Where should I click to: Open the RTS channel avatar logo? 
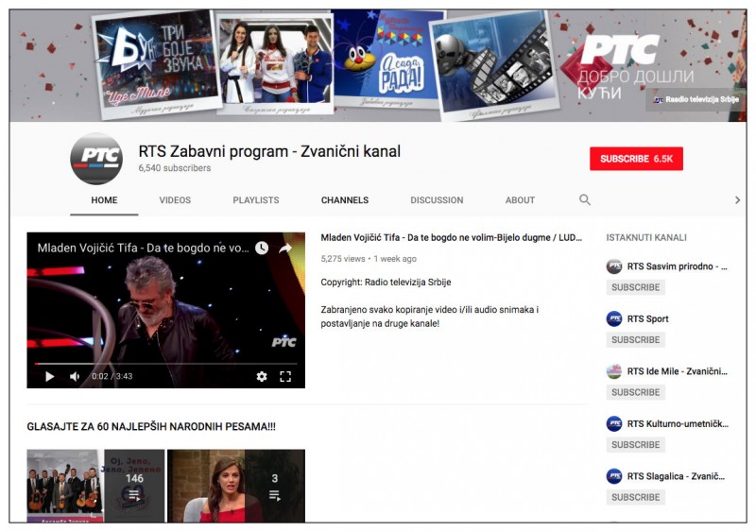point(96,159)
